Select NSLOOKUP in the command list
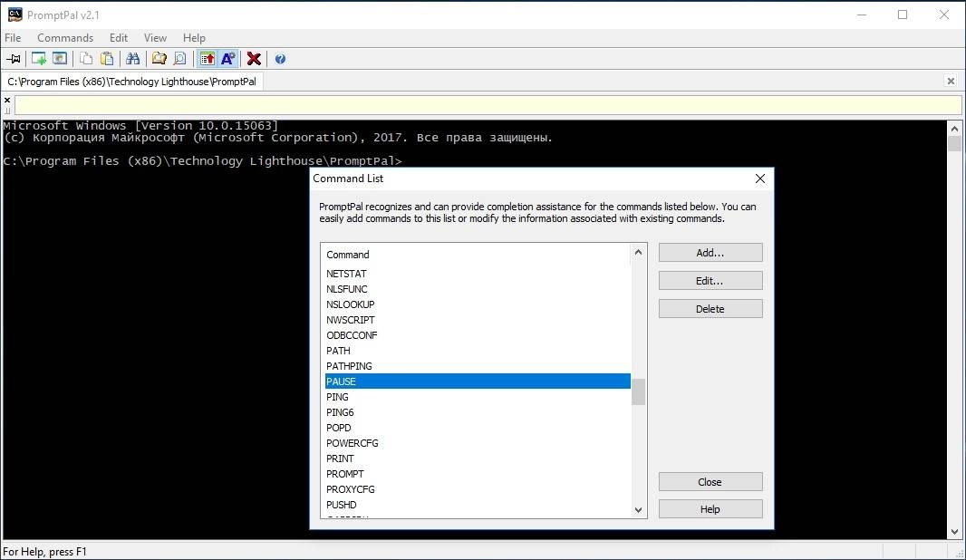The width and height of the screenshot is (966, 560). coord(478,304)
